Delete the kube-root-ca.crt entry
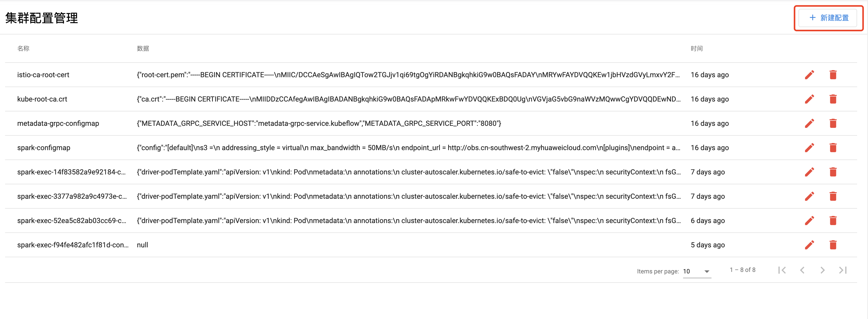The height and width of the screenshot is (319, 868). pos(833,99)
